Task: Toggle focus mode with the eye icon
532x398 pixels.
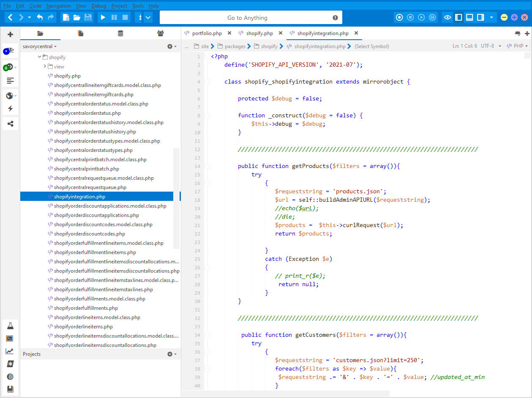Action: [447, 17]
